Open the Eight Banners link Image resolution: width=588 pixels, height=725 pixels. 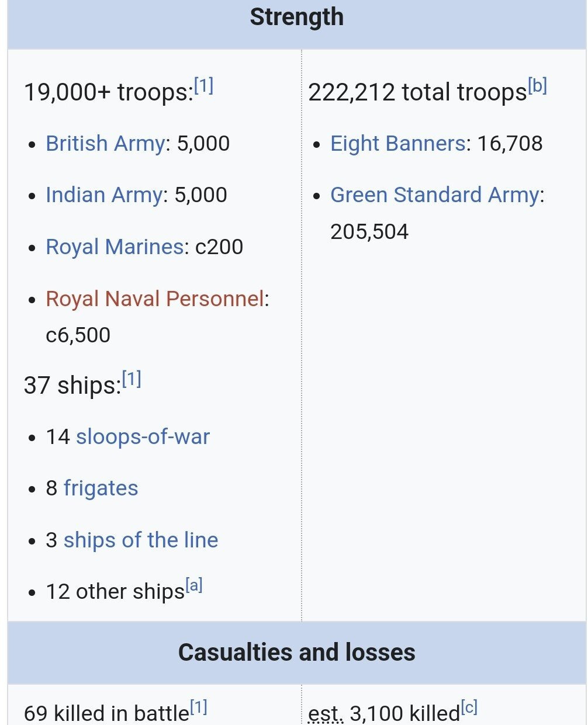[398, 144]
